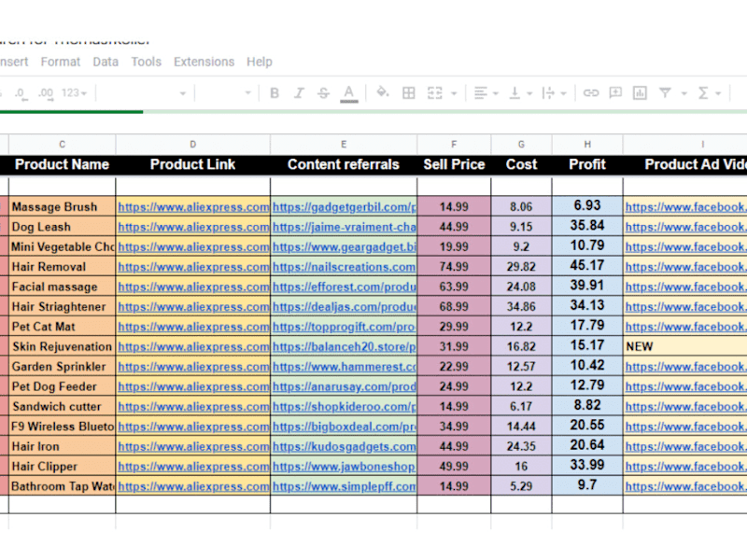The height and width of the screenshot is (560, 747).
Task: Open Hair Removal nailscreations.com referral link
Action: [344, 267]
